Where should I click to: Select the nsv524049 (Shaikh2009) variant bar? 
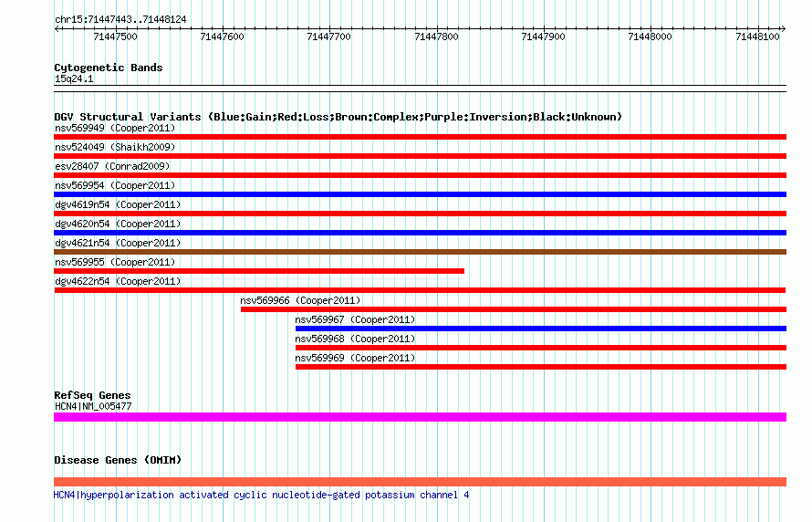click(x=420, y=156)
